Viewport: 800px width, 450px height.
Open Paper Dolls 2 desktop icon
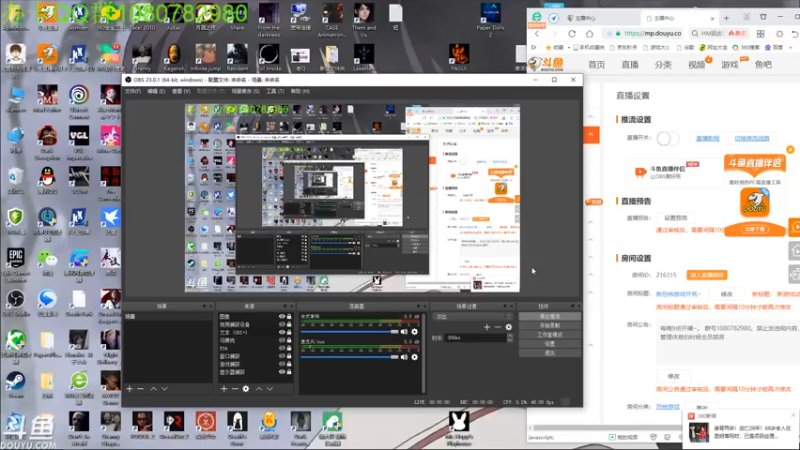coord(490,20)
